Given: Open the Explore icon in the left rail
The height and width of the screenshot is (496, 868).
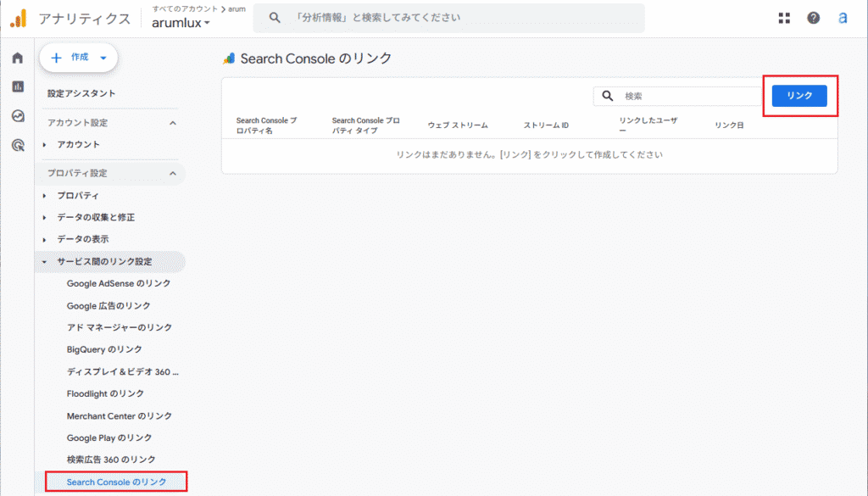Looking at the screenshot, I should [15, 116].
